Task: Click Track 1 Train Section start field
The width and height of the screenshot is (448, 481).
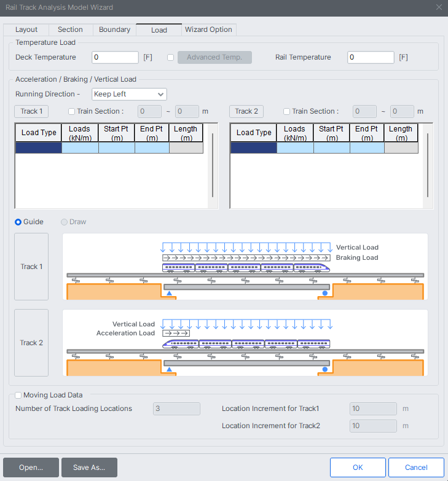Action: tap(149, 111)
